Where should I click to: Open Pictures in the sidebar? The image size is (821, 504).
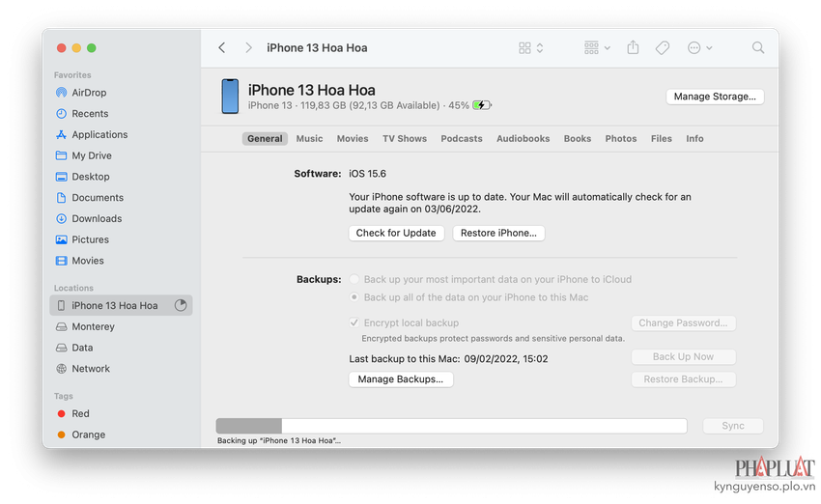click(90, 239)
